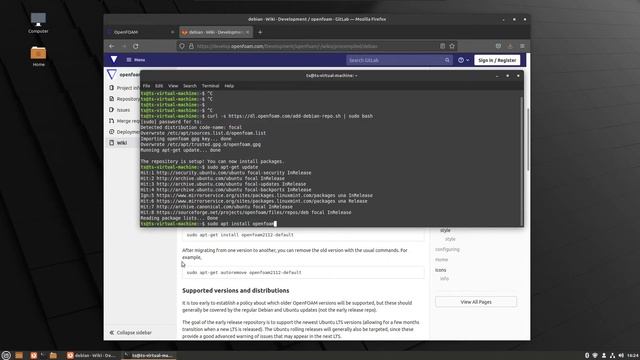The height and width of the screenshot is (360, 640).
Task: Open the 'icons' wiki page link
Action: click(x=440, y=270)
